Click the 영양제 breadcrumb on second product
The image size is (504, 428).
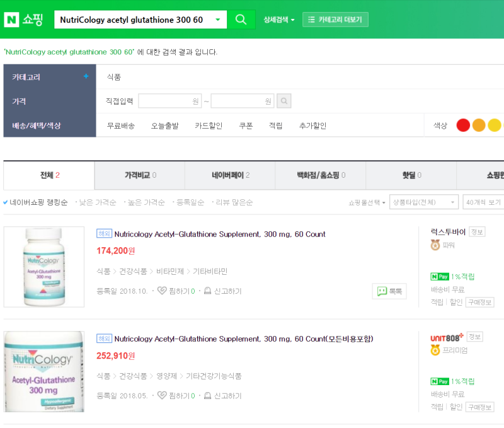[166, 376]
